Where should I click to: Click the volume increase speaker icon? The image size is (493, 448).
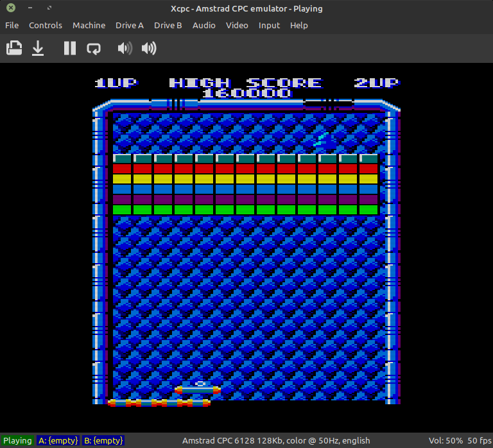pos(149,48)
